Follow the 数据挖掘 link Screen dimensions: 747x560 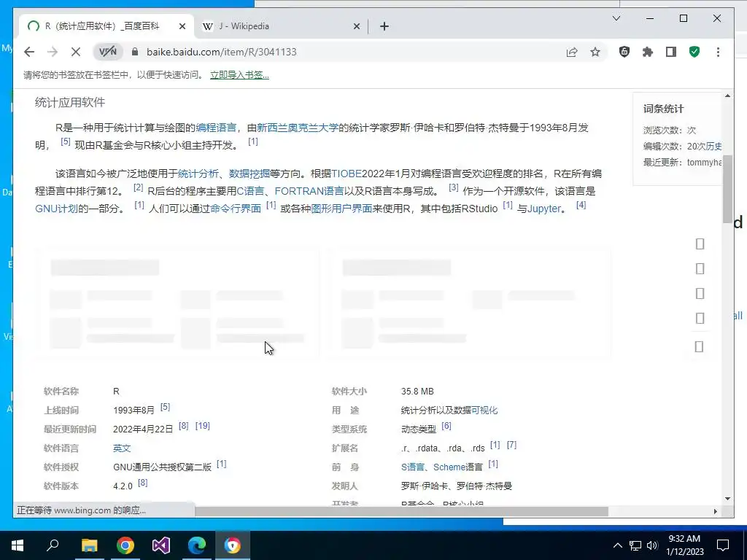[249, 174]
